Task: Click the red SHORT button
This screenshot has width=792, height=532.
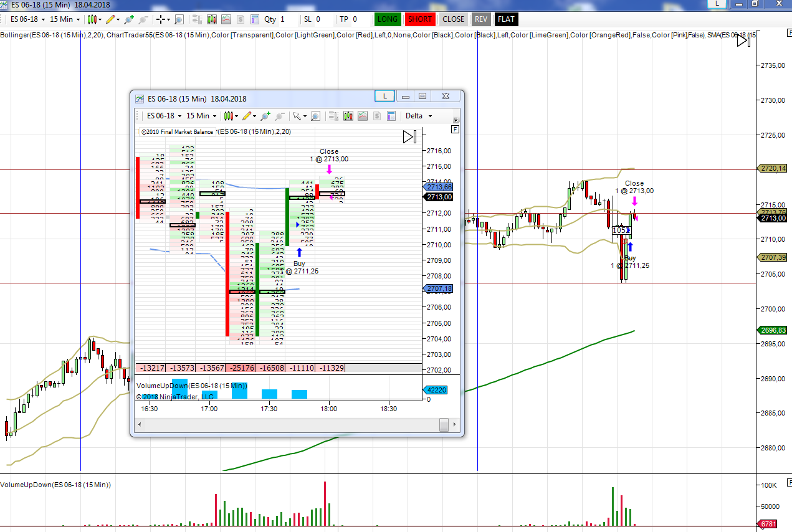Action: click(x=420, y=19)
